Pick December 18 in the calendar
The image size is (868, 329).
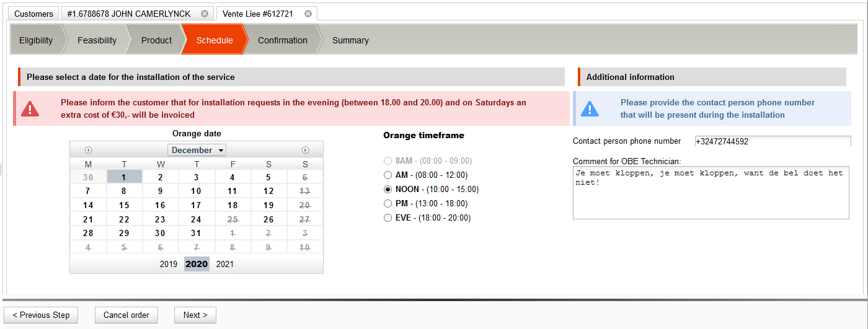pyautogui.click(x=232, y=205)
